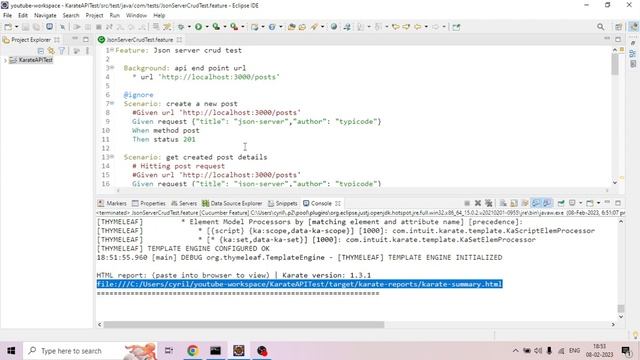Viewport: 640px width, 360px height.
Task: Click the Windows Start button
Action: click(11, 351)
